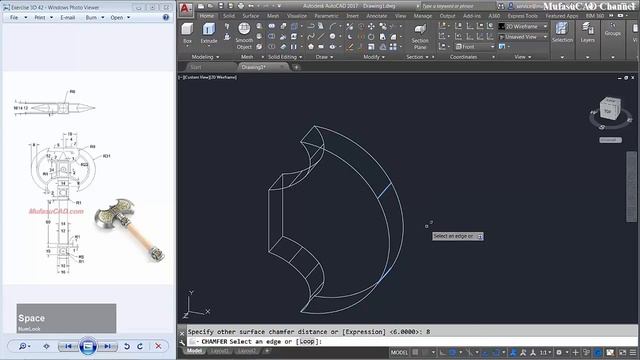Click the Polyline draw tool
This screenshot has width=640, height=360.
click(311, 26)
